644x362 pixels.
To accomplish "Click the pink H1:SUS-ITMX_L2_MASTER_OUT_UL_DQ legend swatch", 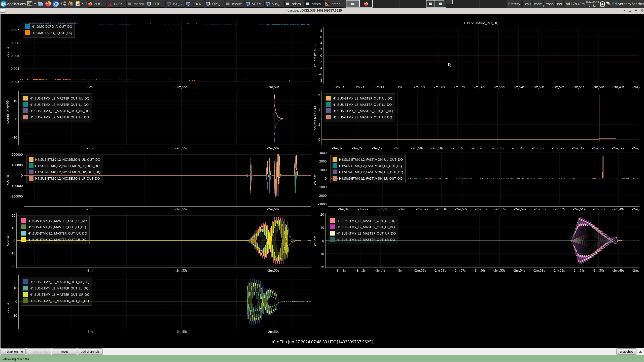I will click(x=23, y=221).
